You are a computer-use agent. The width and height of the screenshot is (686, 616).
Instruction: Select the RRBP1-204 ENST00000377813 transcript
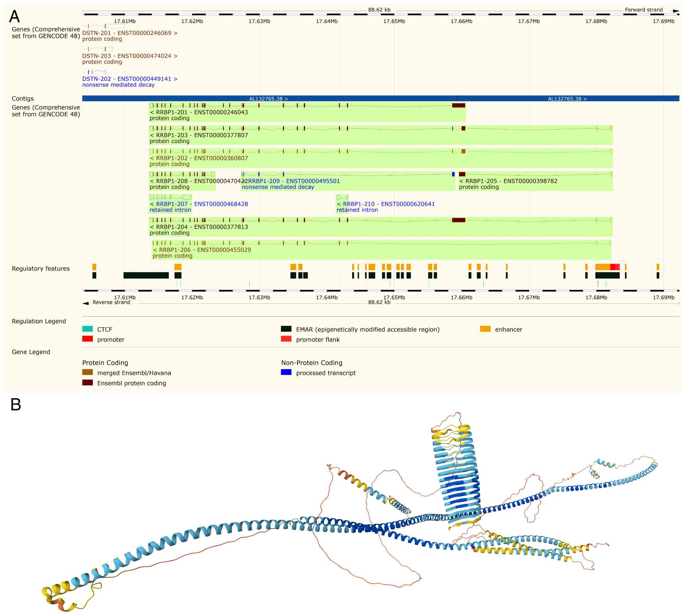[x=199, y=227]
